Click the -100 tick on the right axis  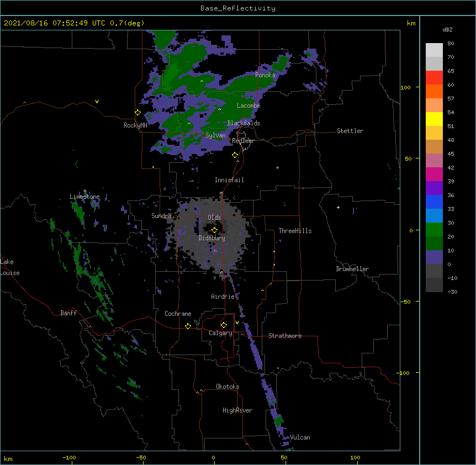[x=403, y=373]
